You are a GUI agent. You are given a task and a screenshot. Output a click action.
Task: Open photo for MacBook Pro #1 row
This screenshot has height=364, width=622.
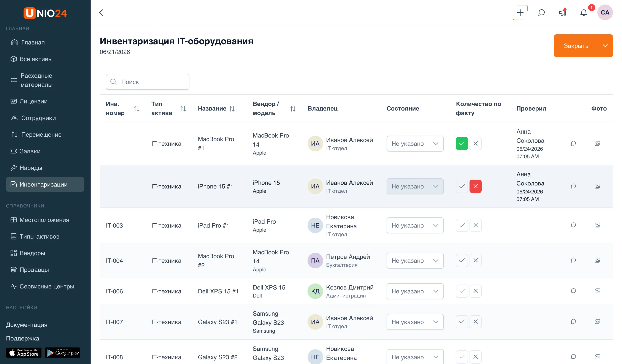point(597,143)
